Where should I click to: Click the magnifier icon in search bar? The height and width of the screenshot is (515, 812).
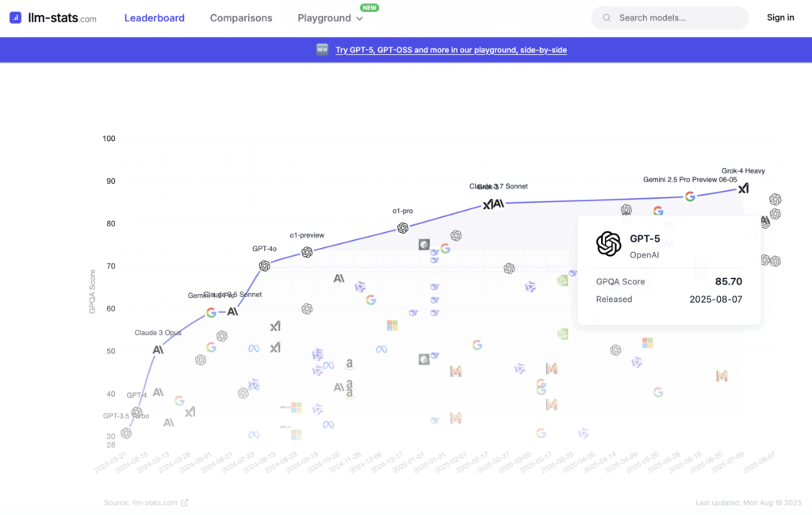pos(607,17)
